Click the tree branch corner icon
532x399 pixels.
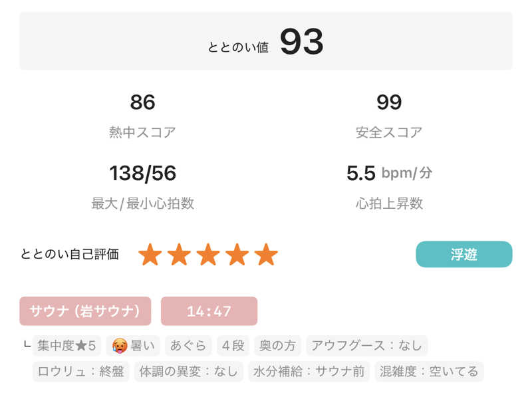(x=27, y=346)
